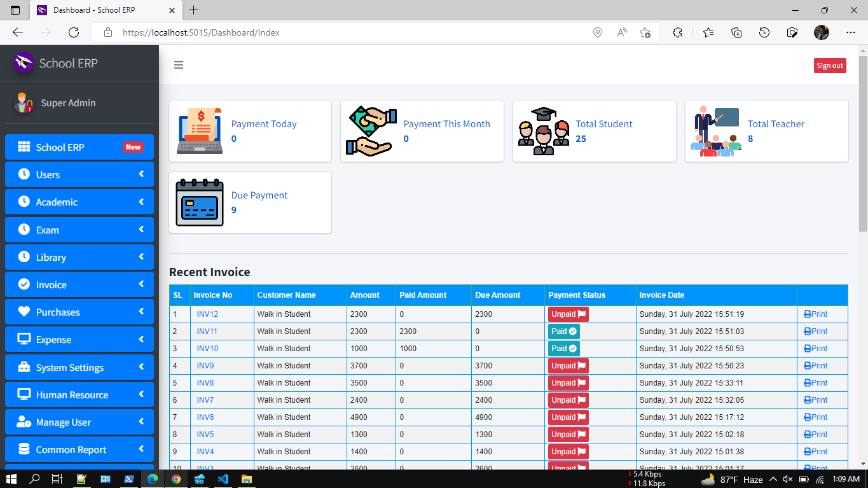Click the School ERP logo icon
Viewport: 868px width, 488px height.
tap(24, 63)
